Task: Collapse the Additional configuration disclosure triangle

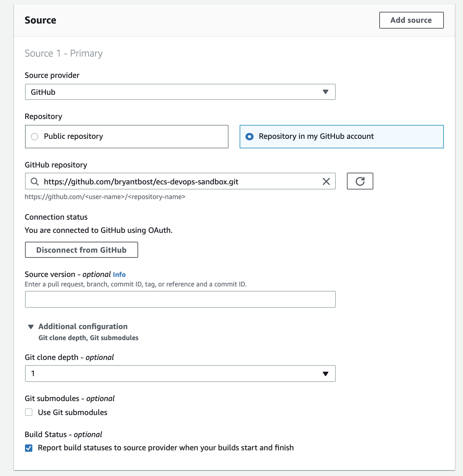Action: 30,327
